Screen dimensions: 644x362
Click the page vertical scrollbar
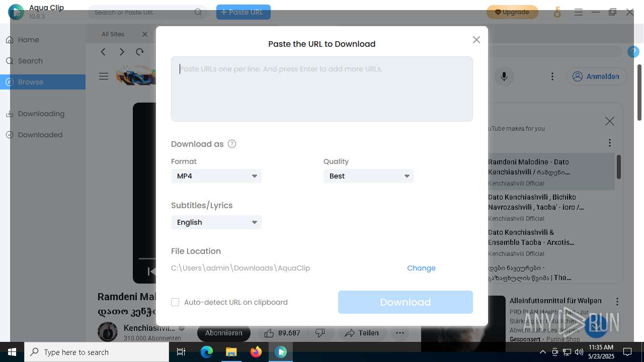(x=639, y=93)
